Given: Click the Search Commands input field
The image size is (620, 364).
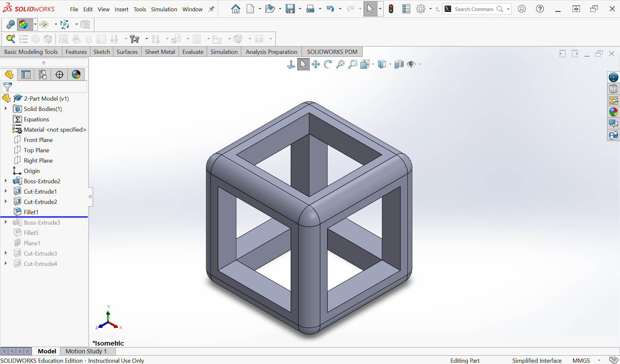Looking at the screenshot, I should [x=474, y=9].
